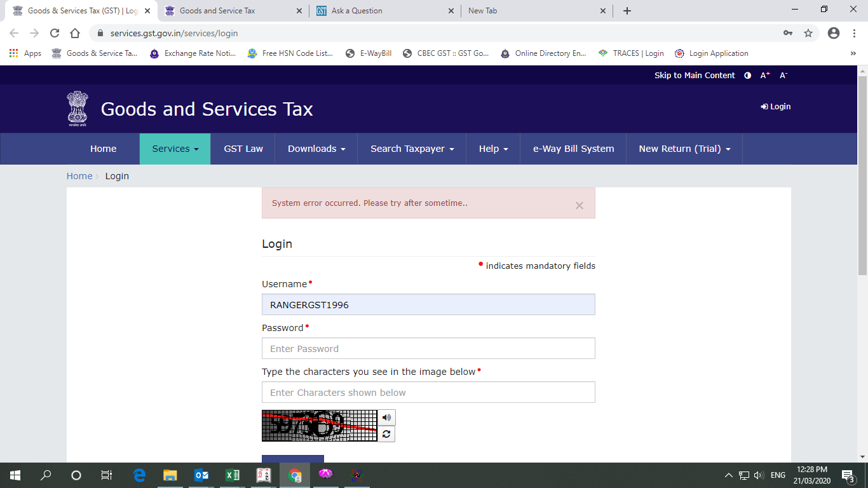Image resolution: width=868 pixels, height=488 pixels.
Task: Focus the Password input field
Action: coord(428,348)
